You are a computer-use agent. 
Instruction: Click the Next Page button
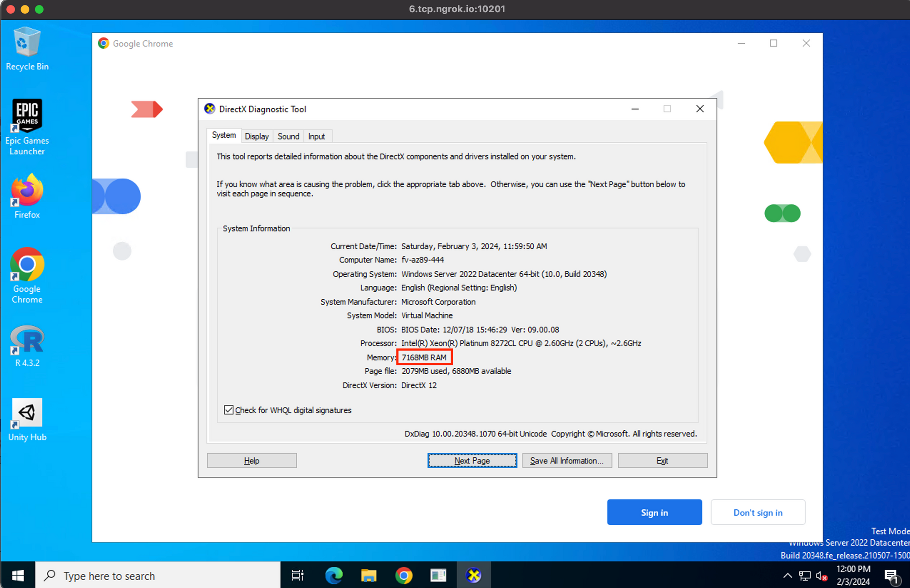tap(472, 461)
